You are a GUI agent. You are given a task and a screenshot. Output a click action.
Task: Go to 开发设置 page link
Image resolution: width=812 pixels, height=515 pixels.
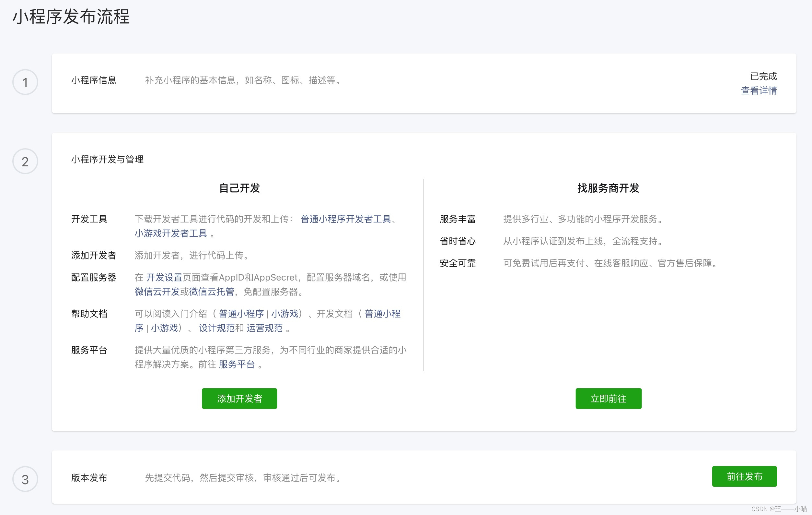coord(164,277)
